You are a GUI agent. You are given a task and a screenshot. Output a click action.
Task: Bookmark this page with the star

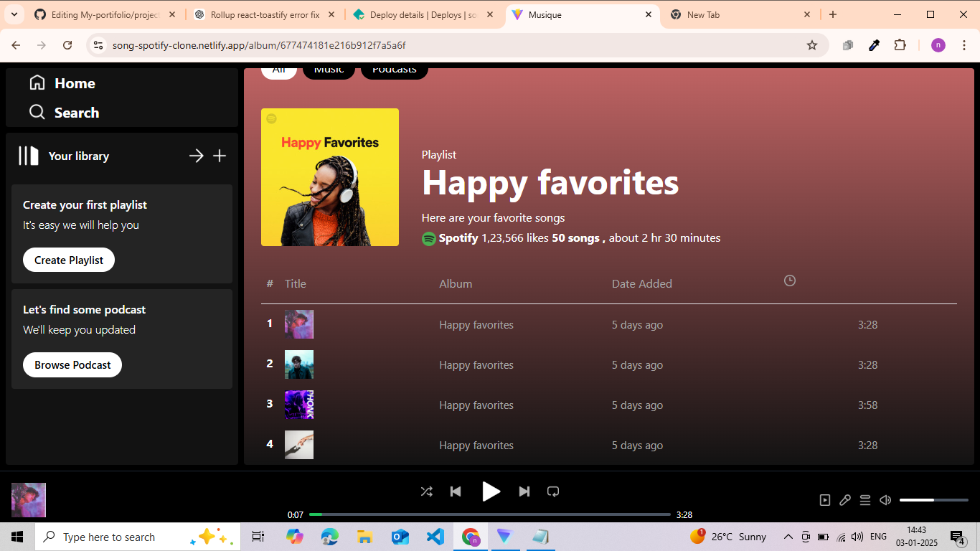click(x=812, y=45)
